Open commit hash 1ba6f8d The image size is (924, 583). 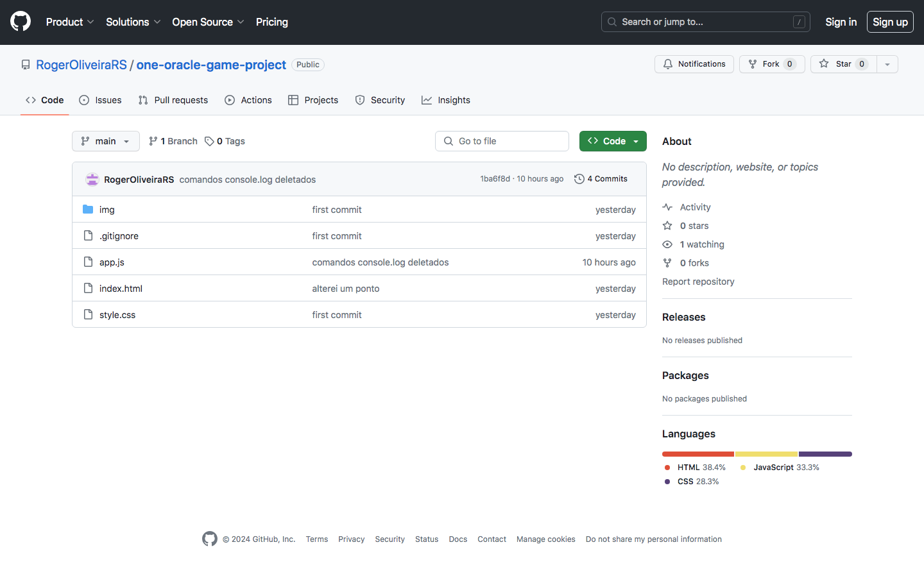(495, 179)
